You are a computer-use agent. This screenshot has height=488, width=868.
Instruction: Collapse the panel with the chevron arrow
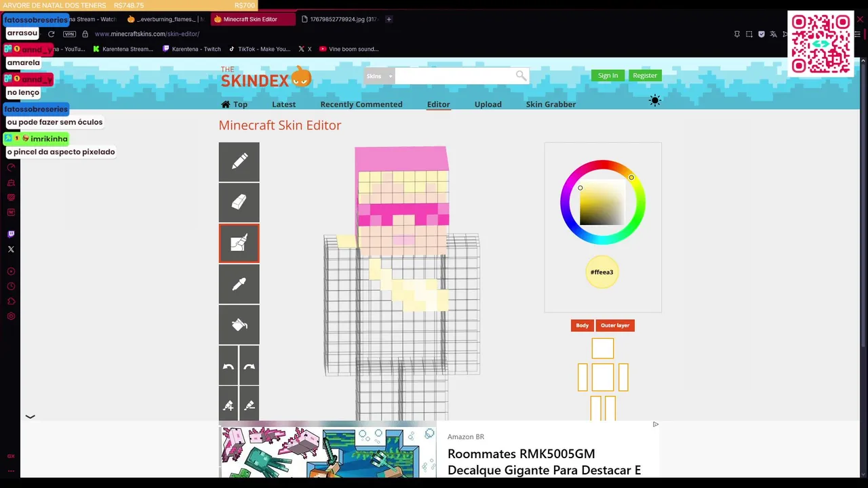30,417
